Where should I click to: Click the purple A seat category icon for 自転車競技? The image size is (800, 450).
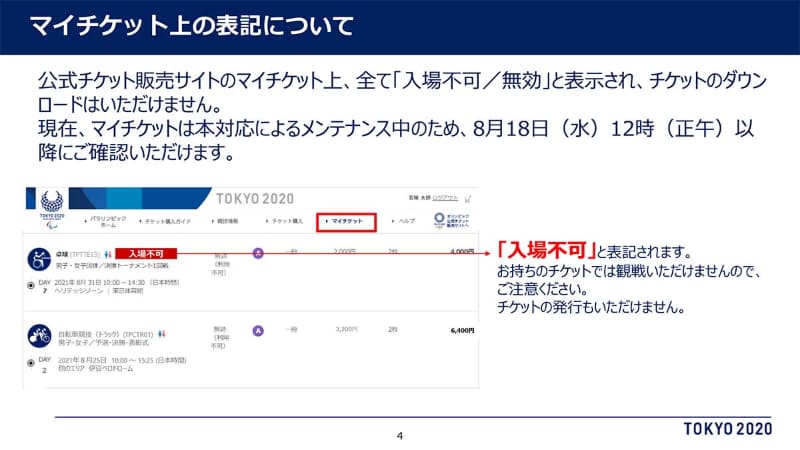258,331
